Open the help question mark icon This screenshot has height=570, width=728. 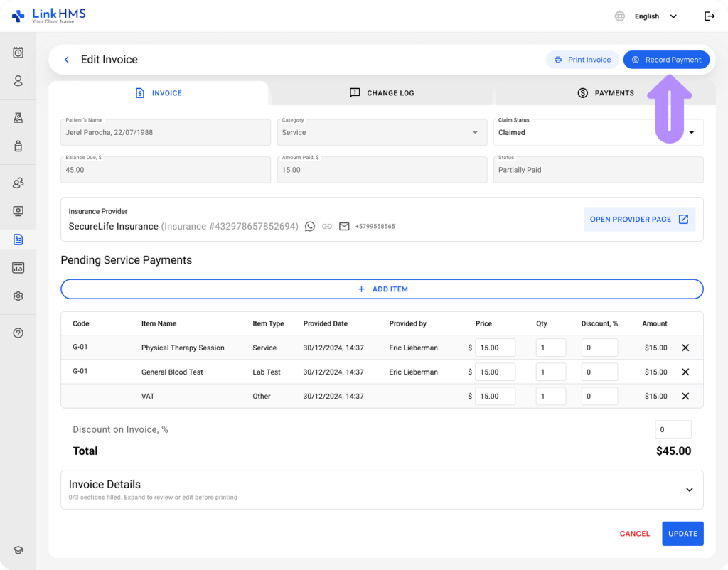tap(18, 333)
